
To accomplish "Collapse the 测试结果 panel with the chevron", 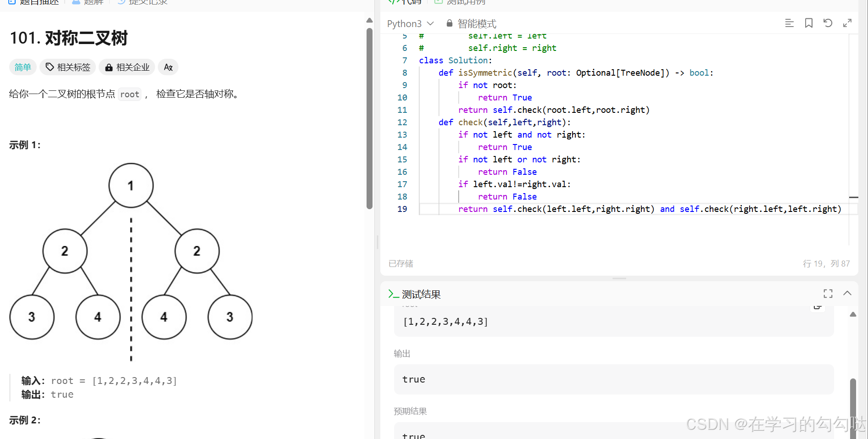I will tap(847, 294).
